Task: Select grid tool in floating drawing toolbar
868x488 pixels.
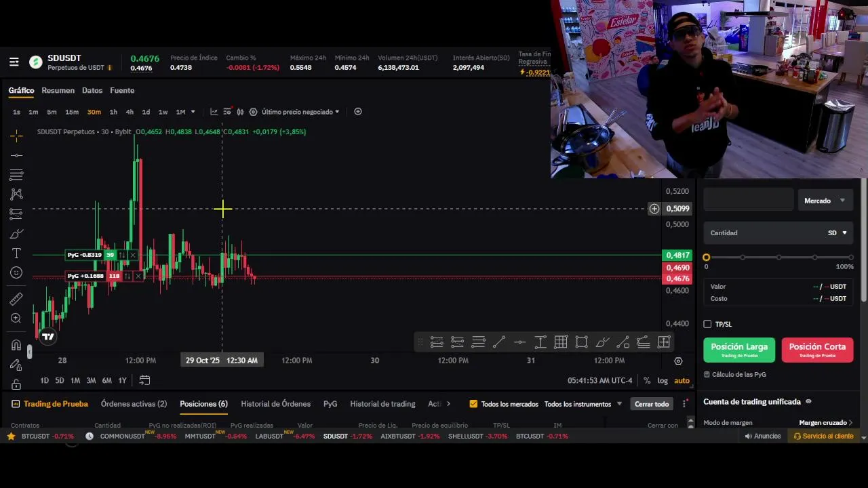Action: (561, 342)
